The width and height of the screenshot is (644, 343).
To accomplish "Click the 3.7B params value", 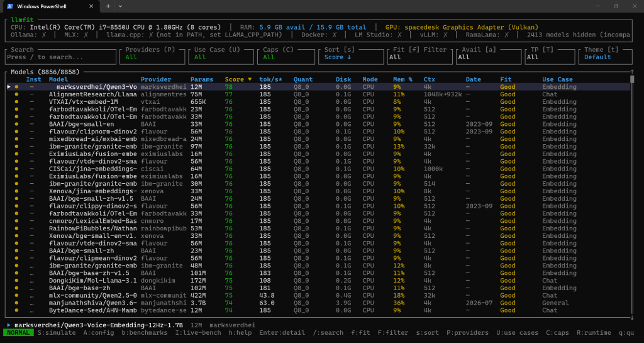I will click(198, 303).
